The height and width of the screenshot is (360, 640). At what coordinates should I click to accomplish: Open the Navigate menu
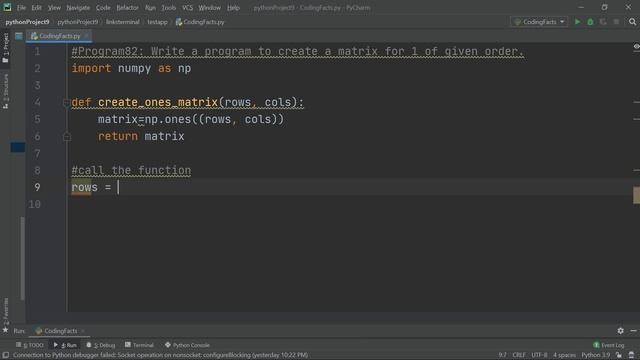pos(78,7)
